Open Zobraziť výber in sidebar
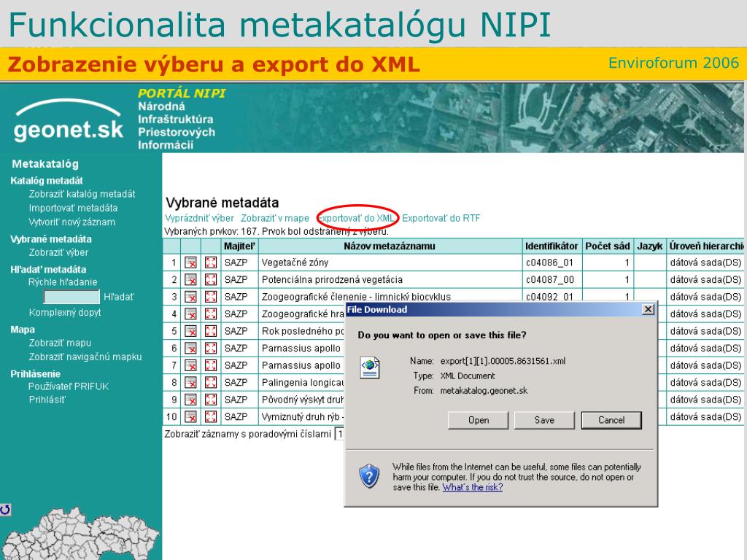747x560 pixels. pyautogui.click(x=58, y=252)
